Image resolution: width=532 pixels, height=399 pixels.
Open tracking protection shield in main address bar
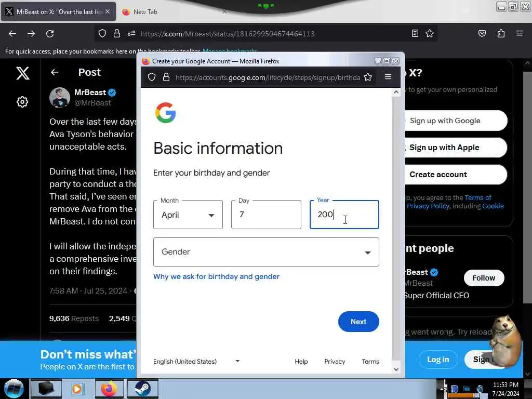(x=102, y=33)
